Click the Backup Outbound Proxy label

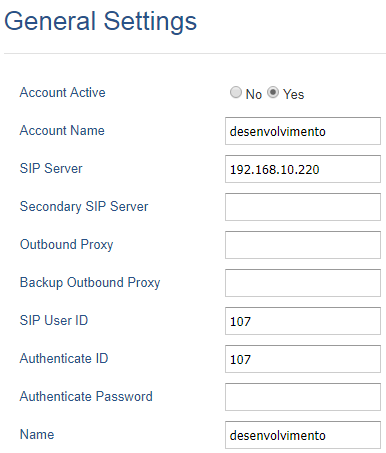pos(90,283)
